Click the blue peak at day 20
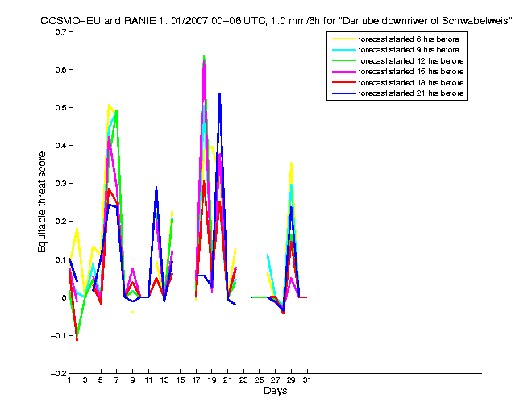The height and width of the screenshot is (419, 532). [220, 94]
